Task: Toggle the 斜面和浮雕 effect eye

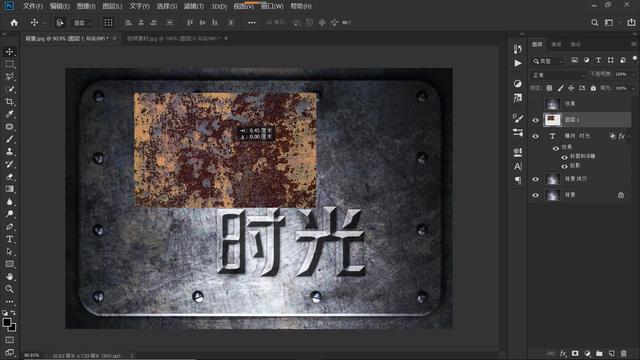Action: (564, 157)
